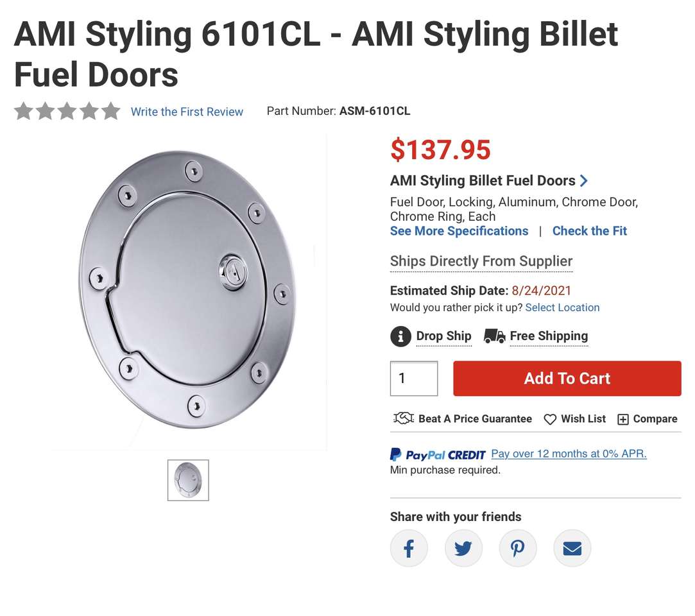This screenshot has width=695, height=616.
Task: Open Check the Fit link
Action: (589, 231)
